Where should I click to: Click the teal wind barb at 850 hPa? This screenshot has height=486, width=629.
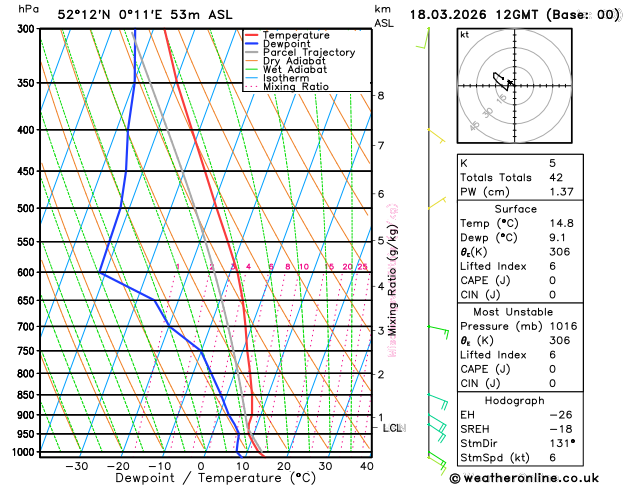tap(438, 402)
